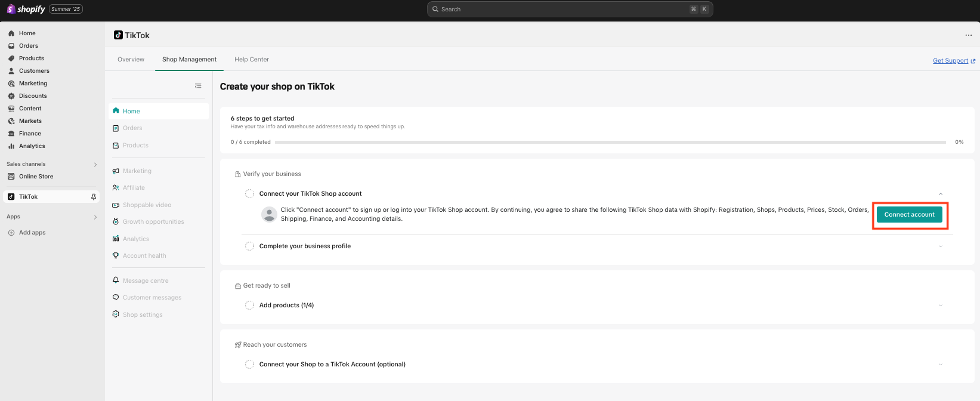
Task: Open the Help Center tab
Action: pos(252,60)
